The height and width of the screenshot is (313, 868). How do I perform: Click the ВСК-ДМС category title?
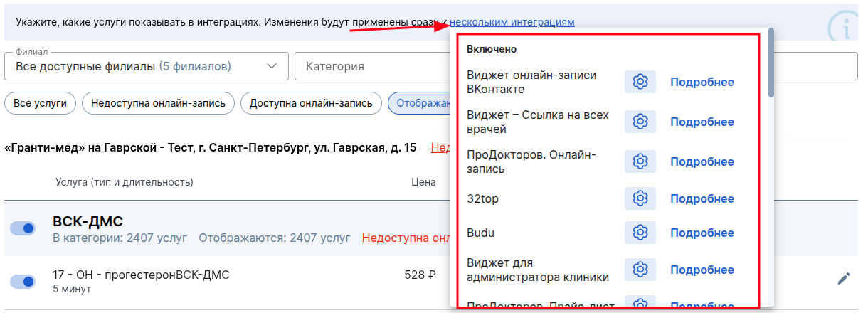88,221
